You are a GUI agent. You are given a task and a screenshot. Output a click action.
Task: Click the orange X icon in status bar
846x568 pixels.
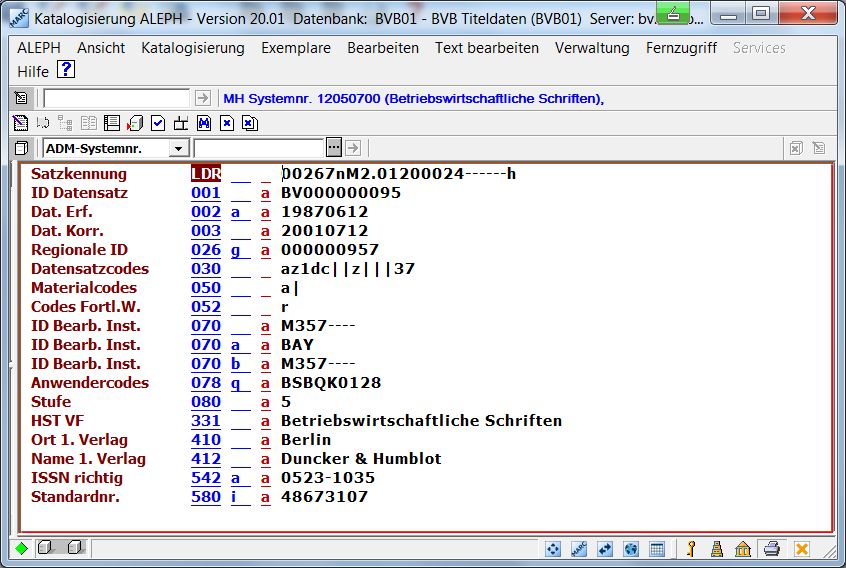coord(801,549)
